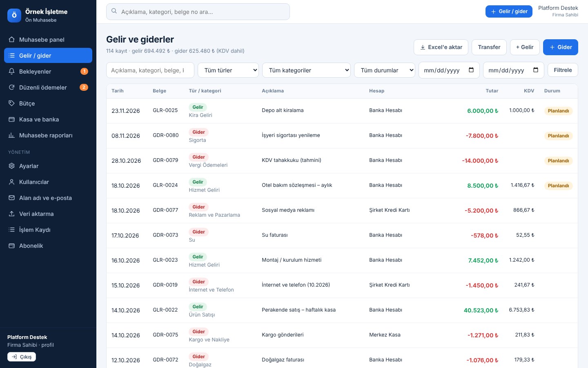588x368 pixels.
Task: Click the Bekleyenler bell icon
Action: pos(11,72)
